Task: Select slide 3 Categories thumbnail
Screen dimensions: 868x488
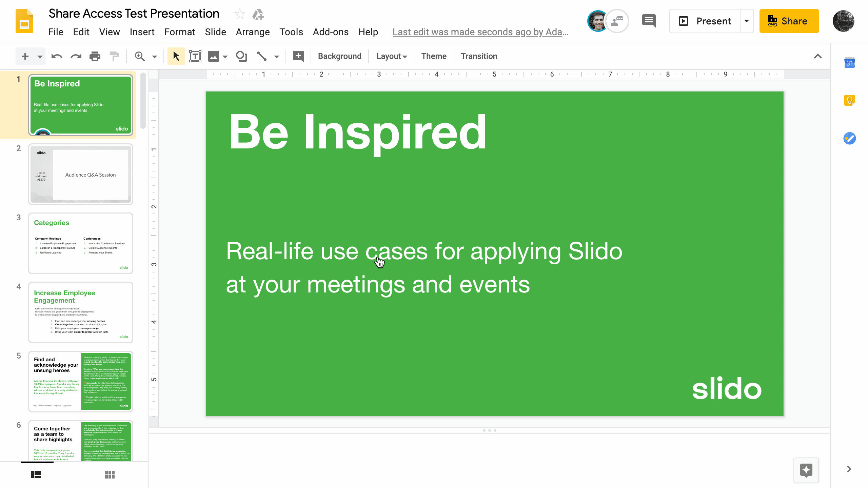Action: click(81, 243)
